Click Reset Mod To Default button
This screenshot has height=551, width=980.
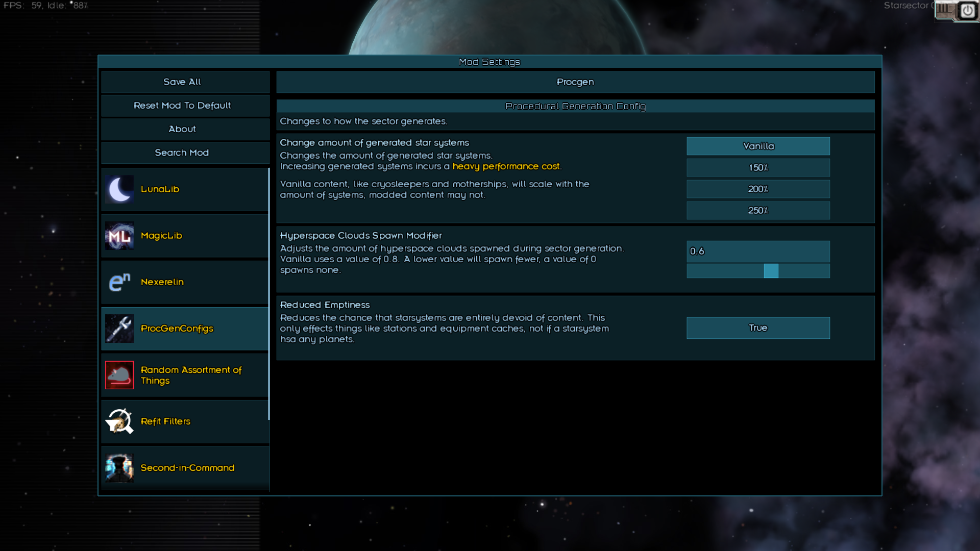pos(182,106)
